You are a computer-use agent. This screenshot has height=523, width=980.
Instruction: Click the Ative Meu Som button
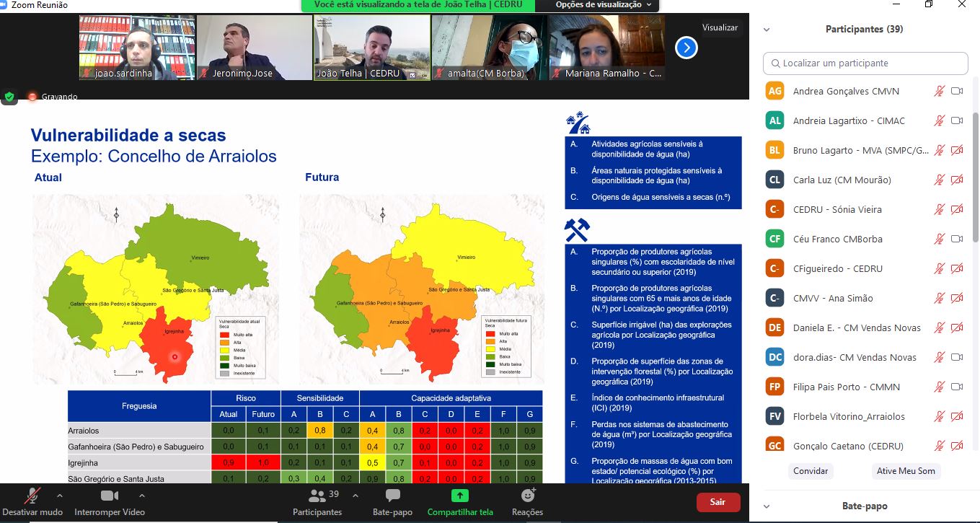(906, 471)
